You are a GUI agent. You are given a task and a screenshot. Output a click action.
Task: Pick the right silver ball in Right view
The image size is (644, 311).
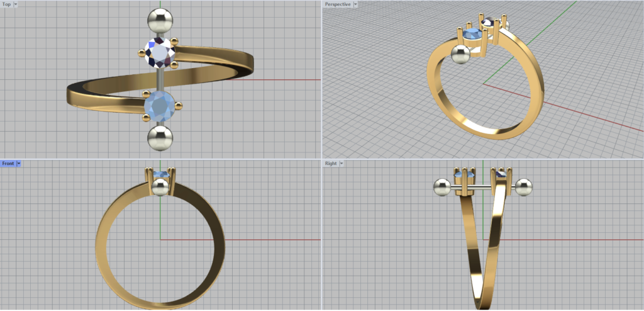pos(523,187)
